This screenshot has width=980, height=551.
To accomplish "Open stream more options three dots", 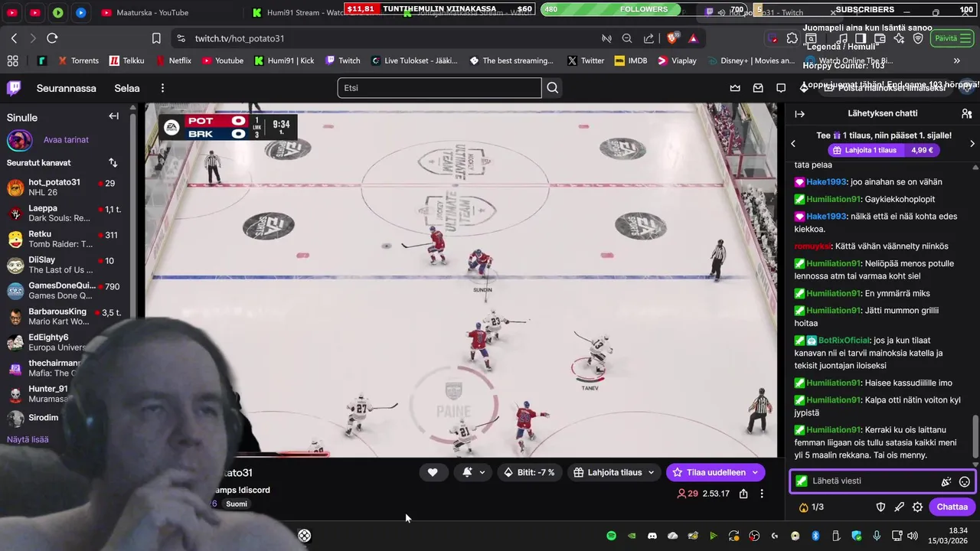I will pos(762,494).
